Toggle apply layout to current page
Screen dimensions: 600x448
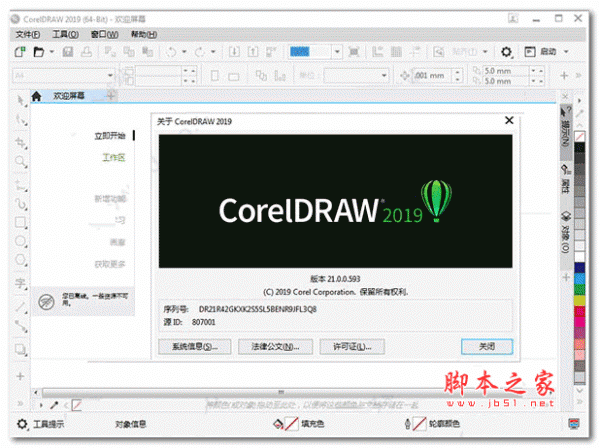pyautogui.click(x=280, y=76)
